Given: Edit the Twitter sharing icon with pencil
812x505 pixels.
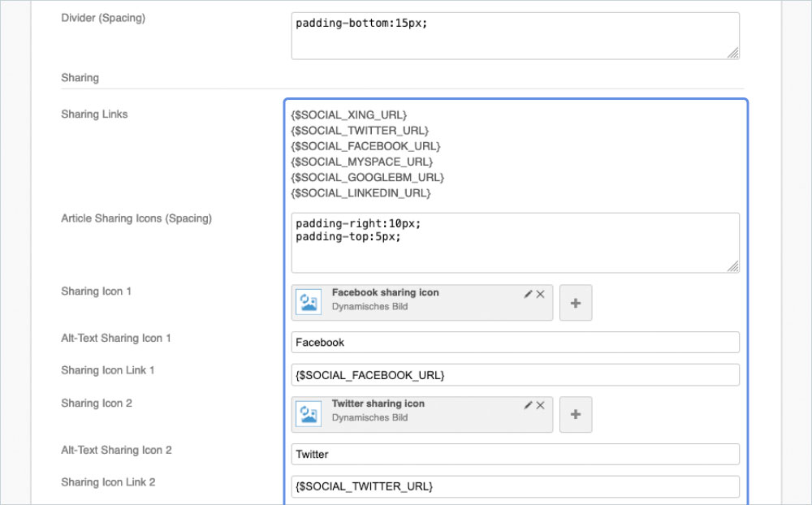Looking at the screenshot, I should click(x=528, y=405).
